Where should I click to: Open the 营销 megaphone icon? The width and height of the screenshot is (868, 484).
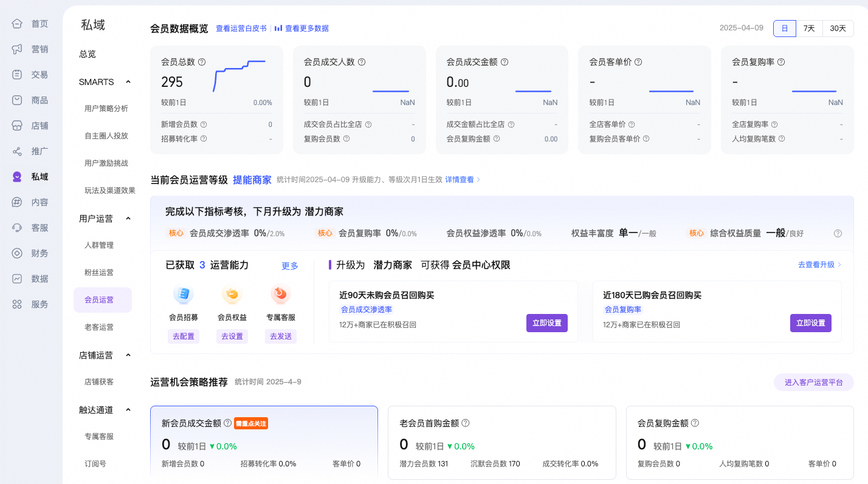pos(18,49)
